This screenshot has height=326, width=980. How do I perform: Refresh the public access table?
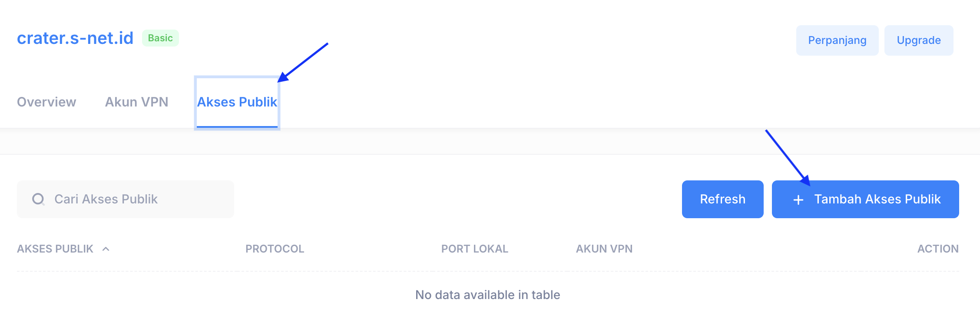pyautogui.click(x=722, y=199)
